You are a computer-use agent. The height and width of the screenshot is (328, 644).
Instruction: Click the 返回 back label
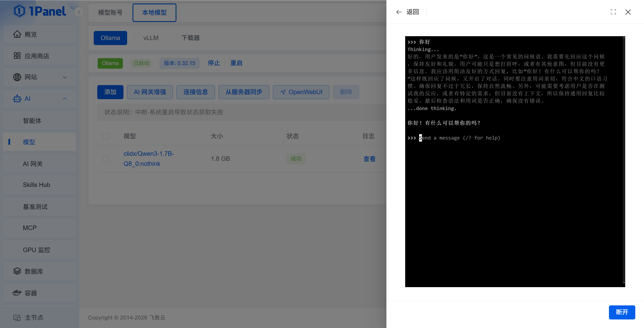click(x=413, y=12)
